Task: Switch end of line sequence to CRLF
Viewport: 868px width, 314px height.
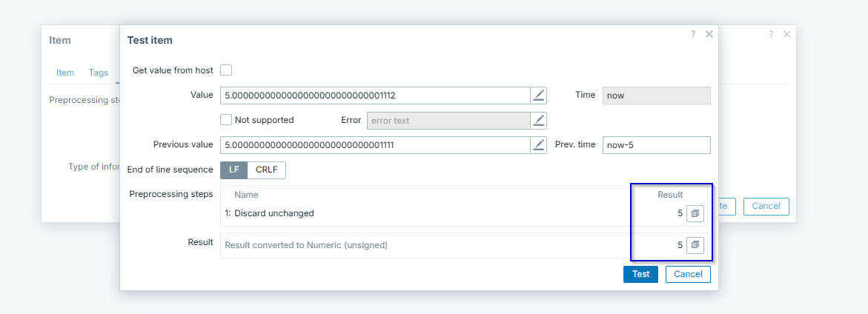Action: click(266, 170)
